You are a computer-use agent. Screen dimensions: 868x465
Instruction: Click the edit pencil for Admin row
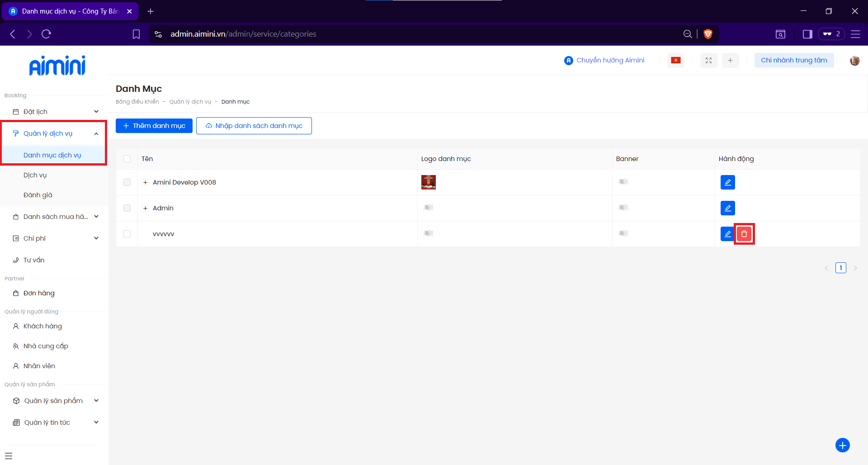[727, 208]
